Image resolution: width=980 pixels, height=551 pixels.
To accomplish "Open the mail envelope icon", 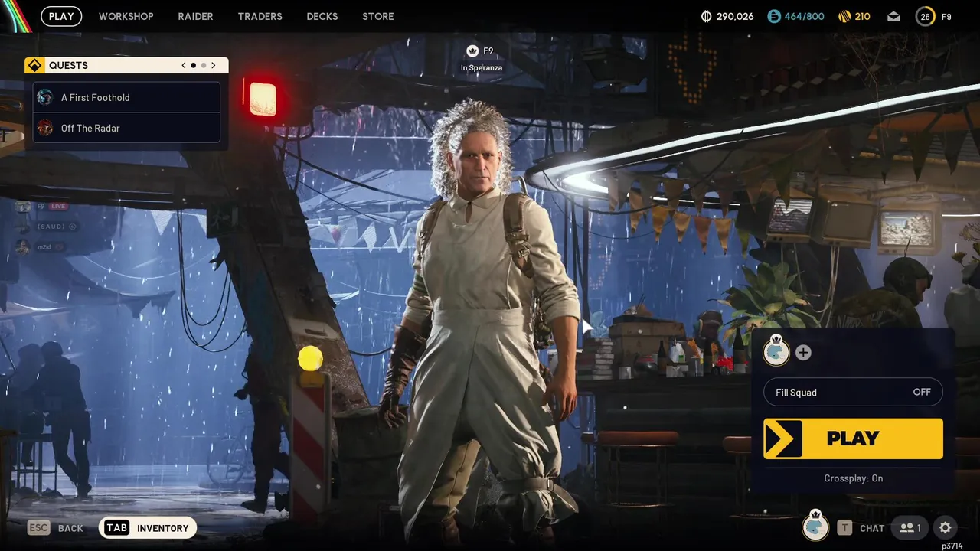I will (x=893, y=16).
